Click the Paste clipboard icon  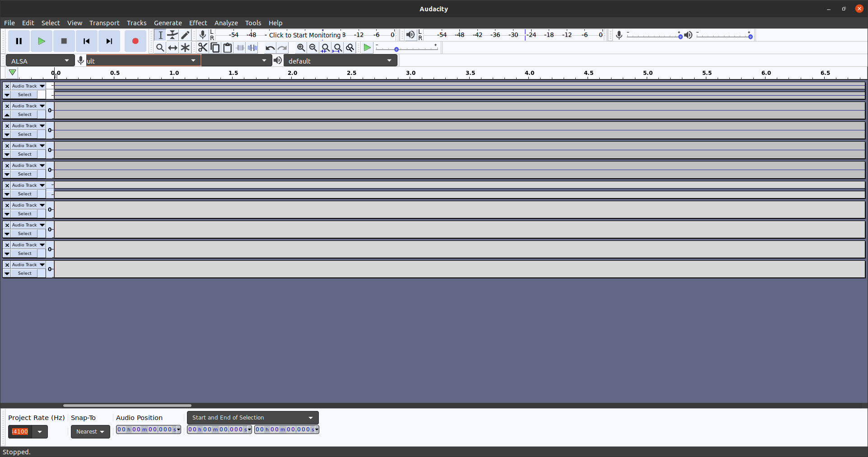point(228,47)
